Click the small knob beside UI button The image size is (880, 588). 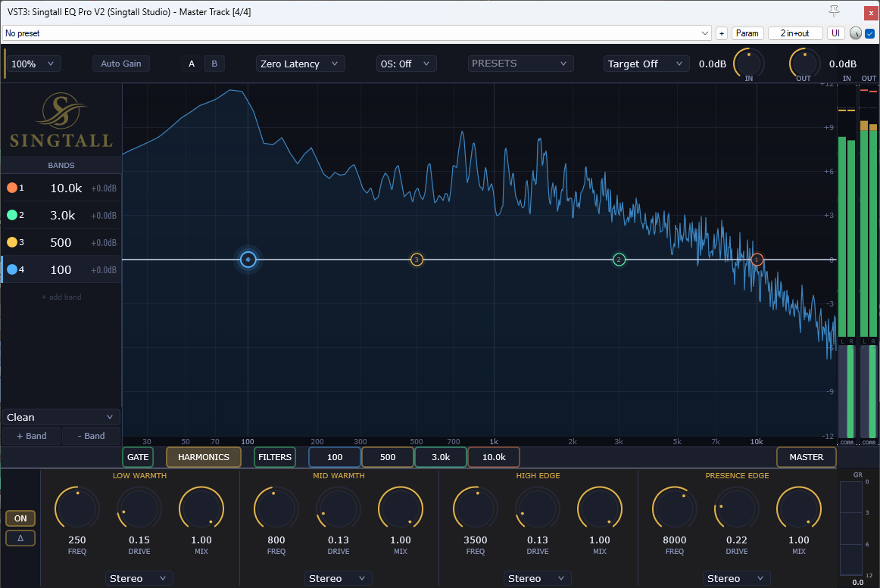point(855,33)
